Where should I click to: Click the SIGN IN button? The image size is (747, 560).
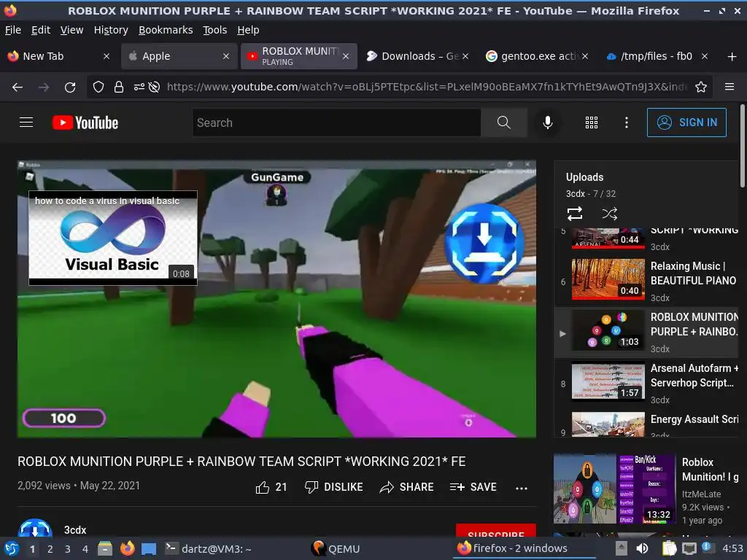pos(686,122)
